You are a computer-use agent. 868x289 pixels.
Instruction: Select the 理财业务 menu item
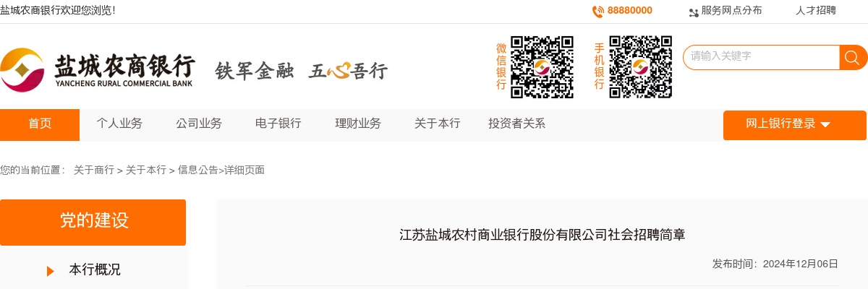pyautogui.click(x=358, y=124)
